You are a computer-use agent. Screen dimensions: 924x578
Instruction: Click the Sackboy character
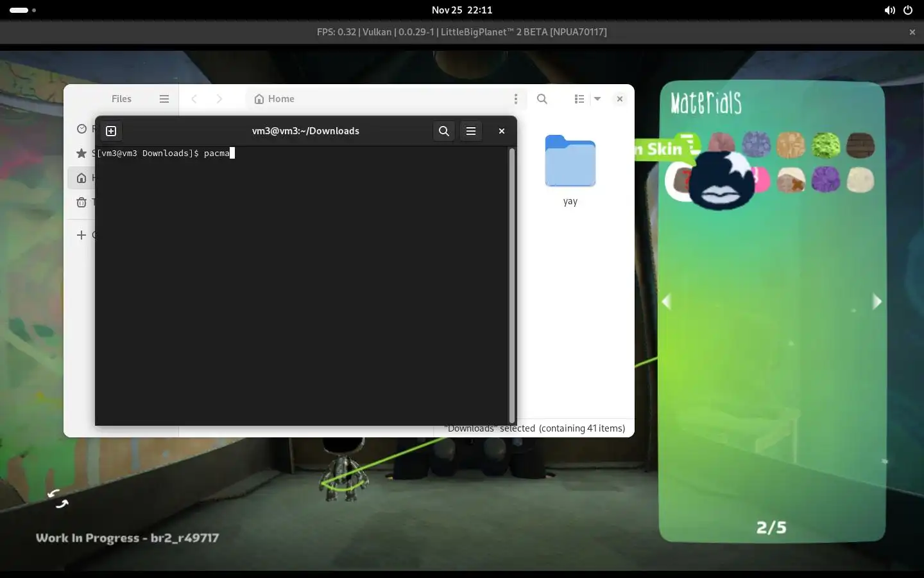pyautogui.click(x=345, y=470)
